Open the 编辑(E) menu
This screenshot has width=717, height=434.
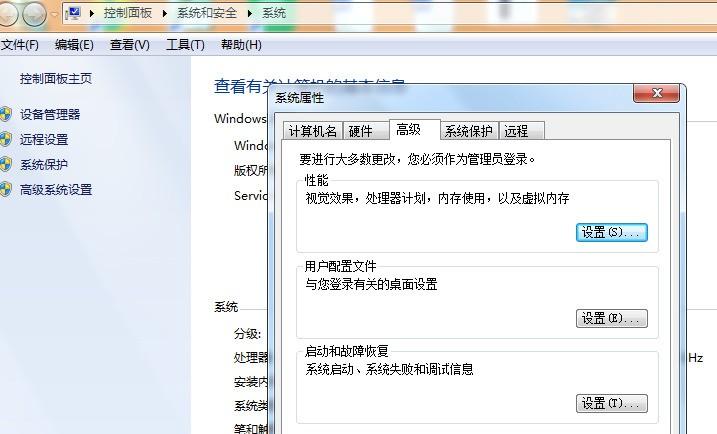point(74,45)
